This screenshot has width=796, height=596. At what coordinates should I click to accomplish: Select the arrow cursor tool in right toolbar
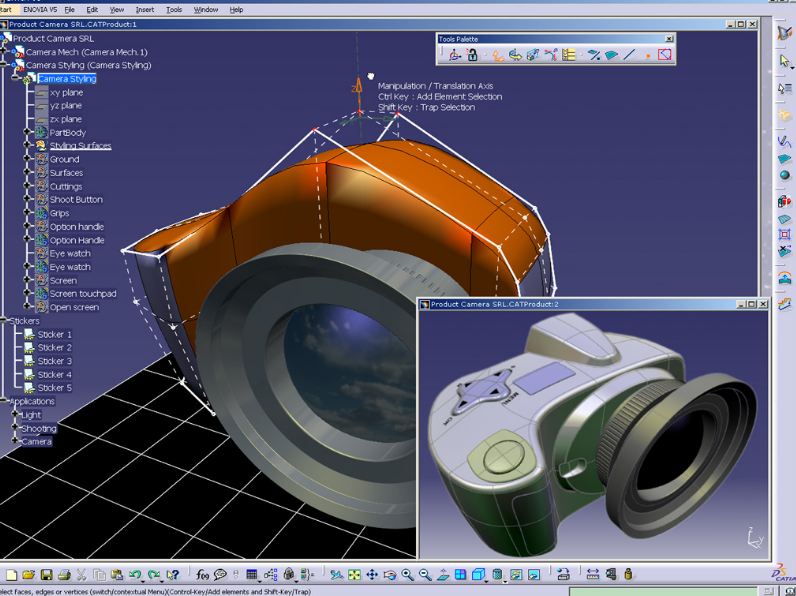tap(785, 61)
